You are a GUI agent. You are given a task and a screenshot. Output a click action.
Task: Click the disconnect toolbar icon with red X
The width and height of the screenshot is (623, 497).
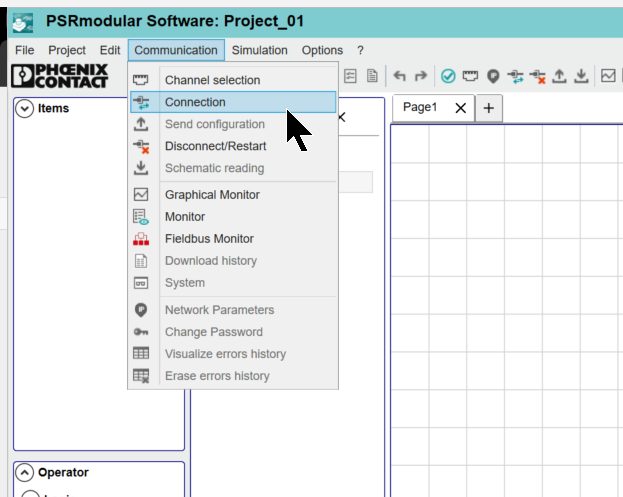click(538, 76)
